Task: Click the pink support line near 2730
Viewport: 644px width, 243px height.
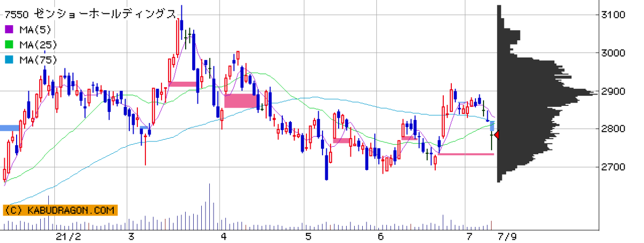Action: point(466,154)
